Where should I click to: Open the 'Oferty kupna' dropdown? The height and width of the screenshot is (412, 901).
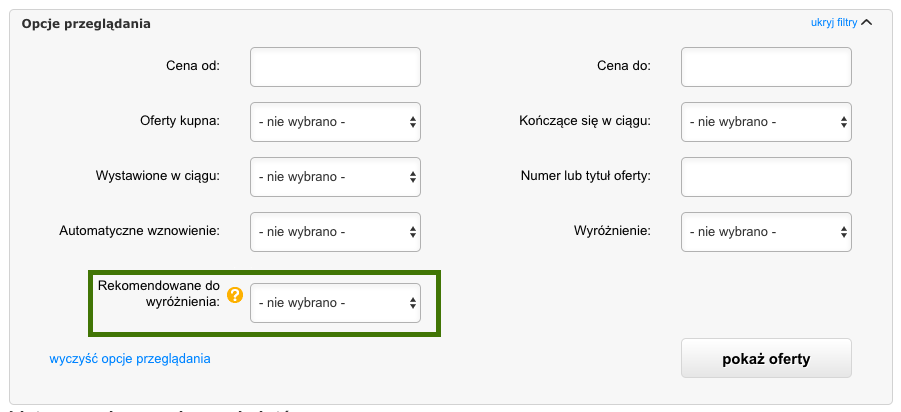(x=336, y=122)
